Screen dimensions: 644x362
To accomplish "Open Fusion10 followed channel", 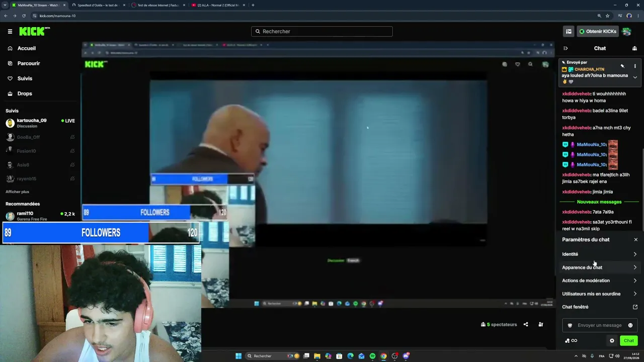I will coord(40,151).
